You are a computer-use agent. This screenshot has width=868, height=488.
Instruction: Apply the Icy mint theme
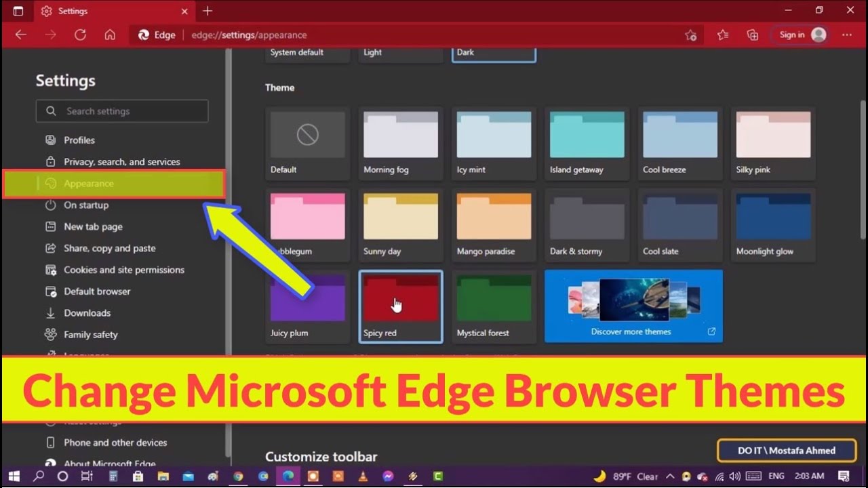(x=494, y=143)
